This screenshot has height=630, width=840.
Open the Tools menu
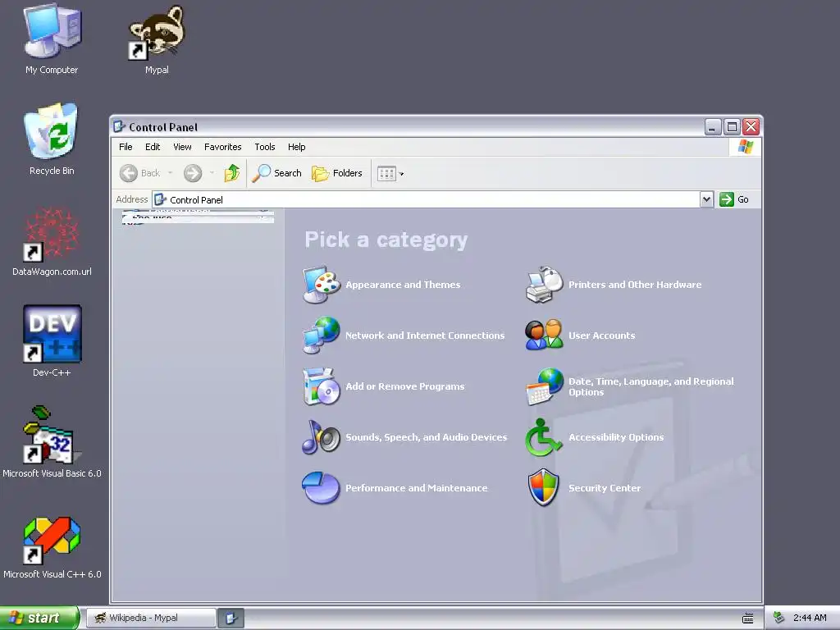(265, 147)
